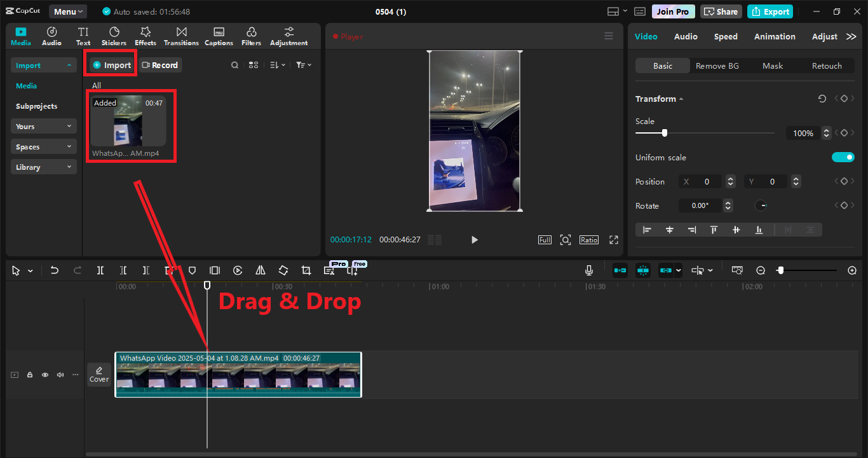Mute the video track audio

[x=60, y=375]
